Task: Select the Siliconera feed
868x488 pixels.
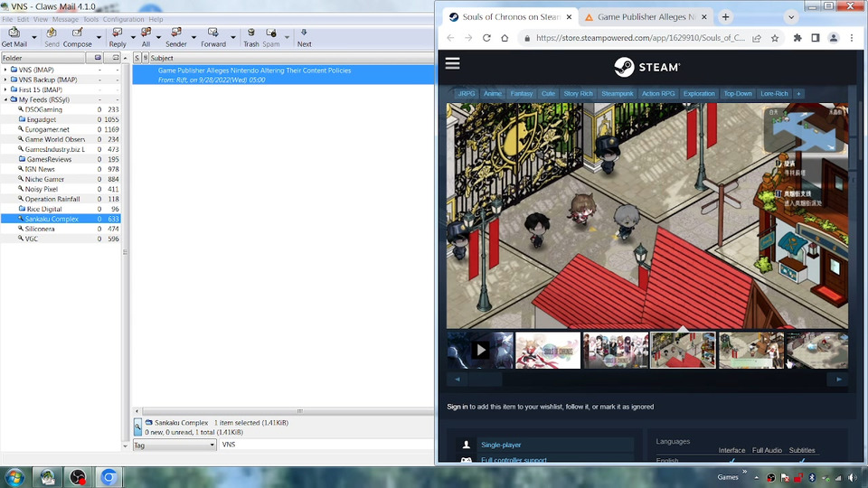Action: 39,229
